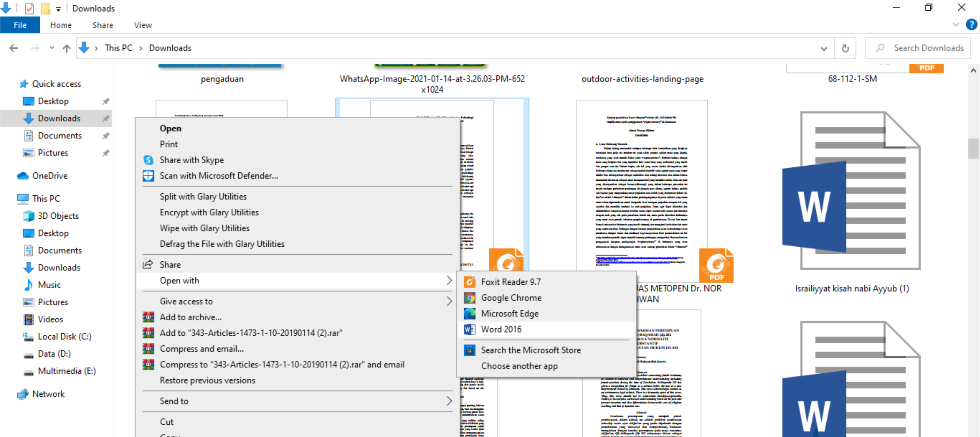
Task: Expand the Send to submenu arrow
Action: tap(449, 401)
